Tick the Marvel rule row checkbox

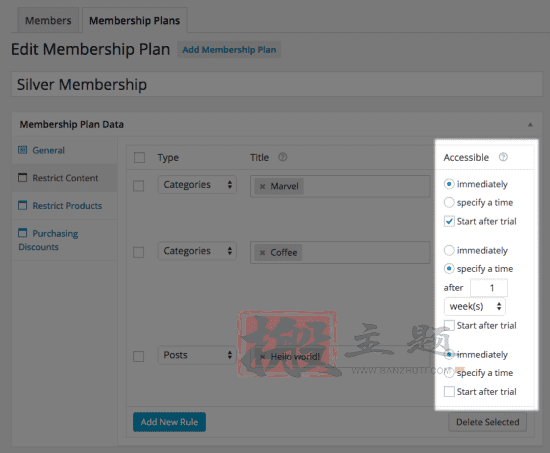(139, 186)
